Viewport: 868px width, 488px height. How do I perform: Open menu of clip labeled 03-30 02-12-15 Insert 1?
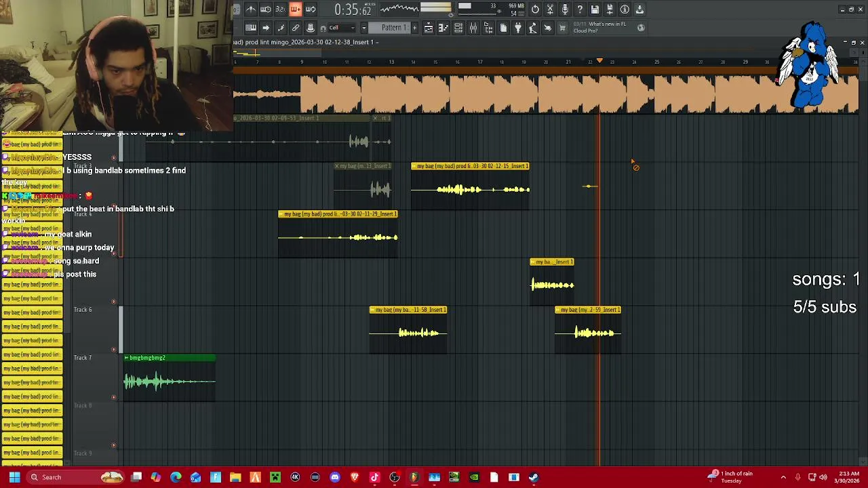[415, 166]
